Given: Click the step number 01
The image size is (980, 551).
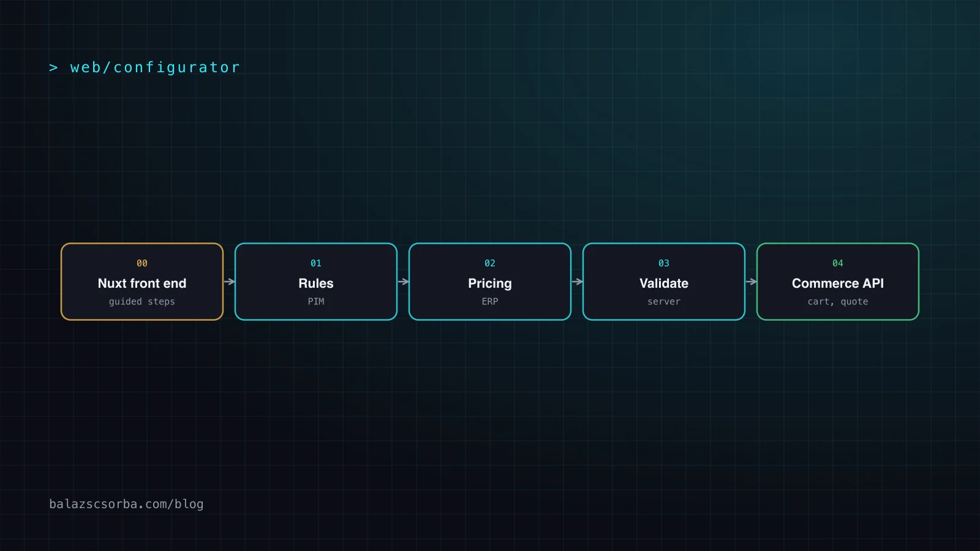Looking at the screenshot, I should [x=316, y=263].
